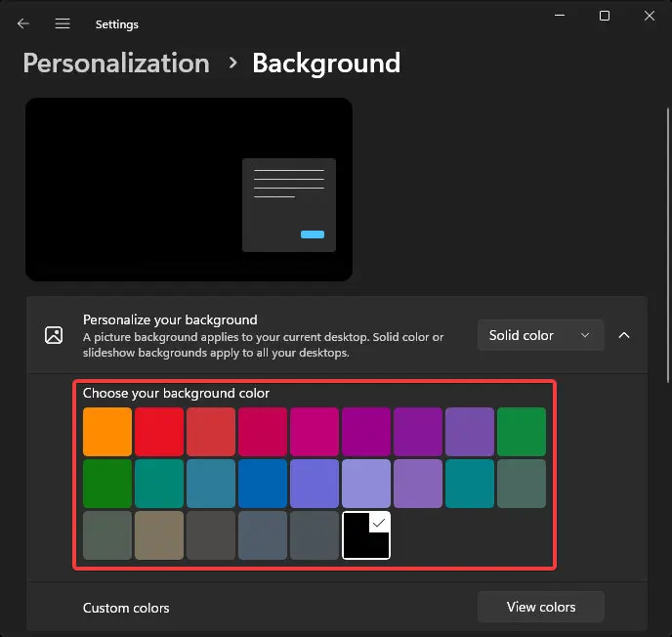Click the 'Personalize your background' title text
The height and width of the screenshot is (637, 672).
pos(170,319)
